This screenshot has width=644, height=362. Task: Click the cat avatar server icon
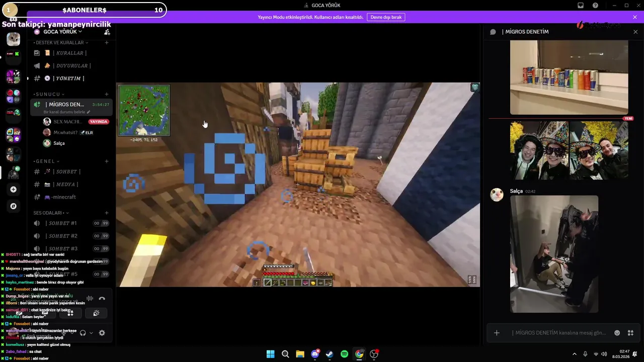pos(14,39)
